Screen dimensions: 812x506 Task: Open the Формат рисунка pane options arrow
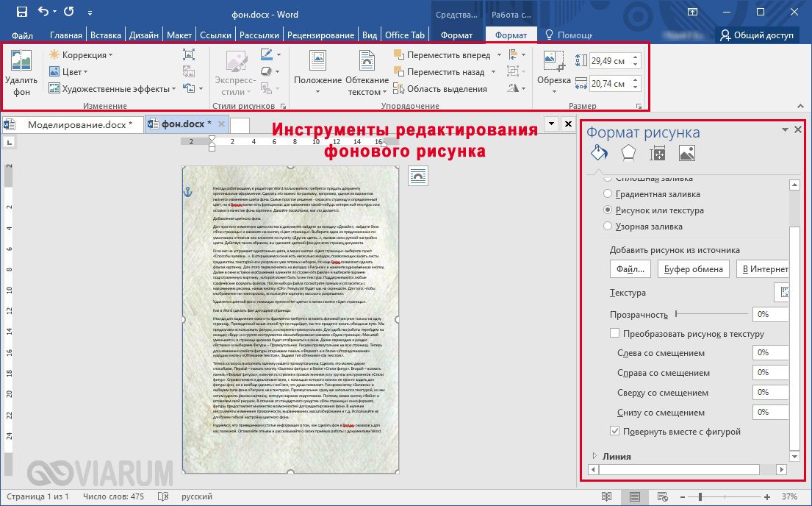pos(785,129)
